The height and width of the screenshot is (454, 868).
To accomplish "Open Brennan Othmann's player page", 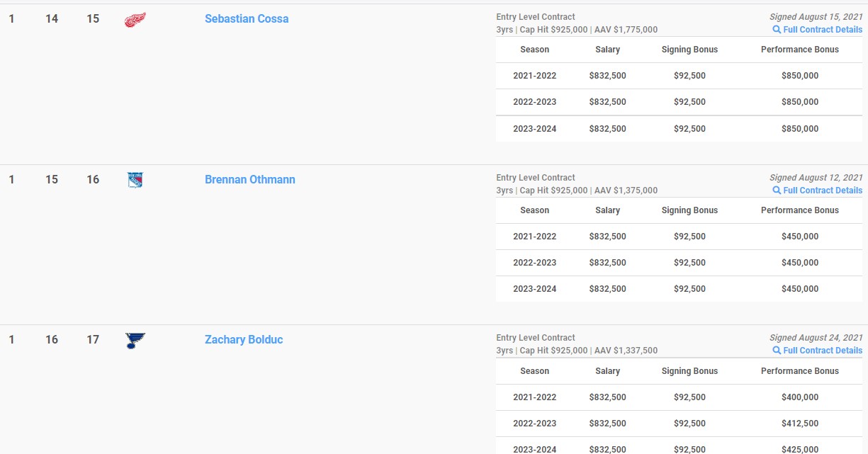I will click(x=249, y=180).
